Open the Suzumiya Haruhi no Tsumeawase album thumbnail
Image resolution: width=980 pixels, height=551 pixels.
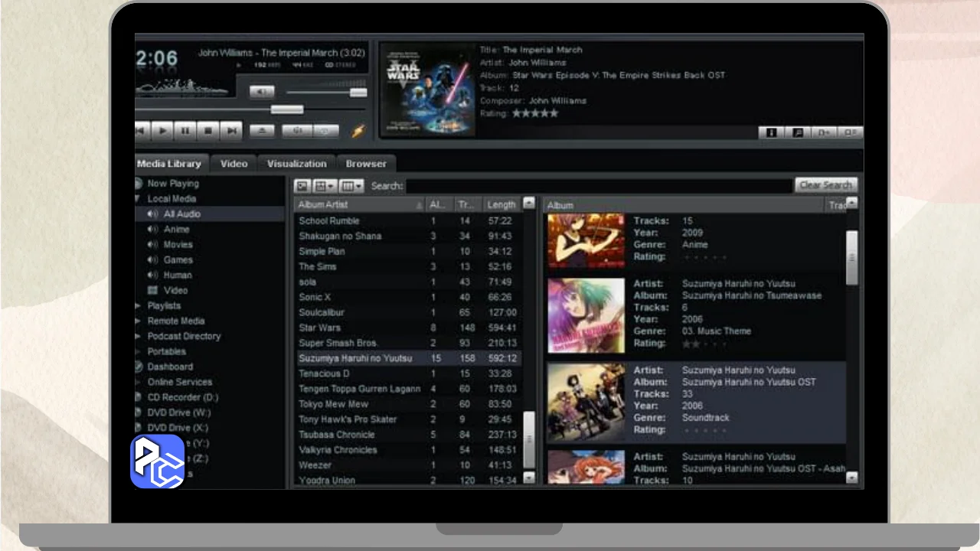[x=586, y=315]
